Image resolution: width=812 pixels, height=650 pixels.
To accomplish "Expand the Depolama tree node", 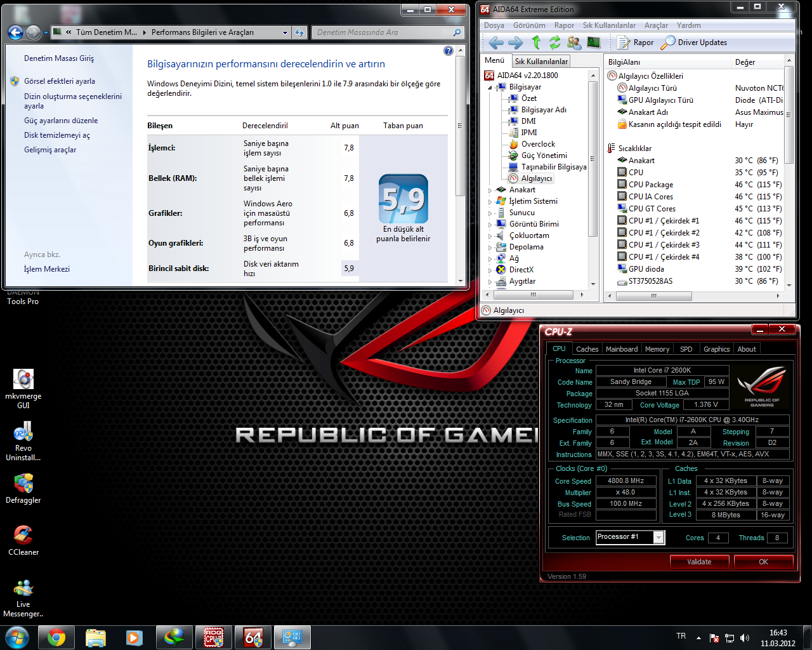I will 490,248.
